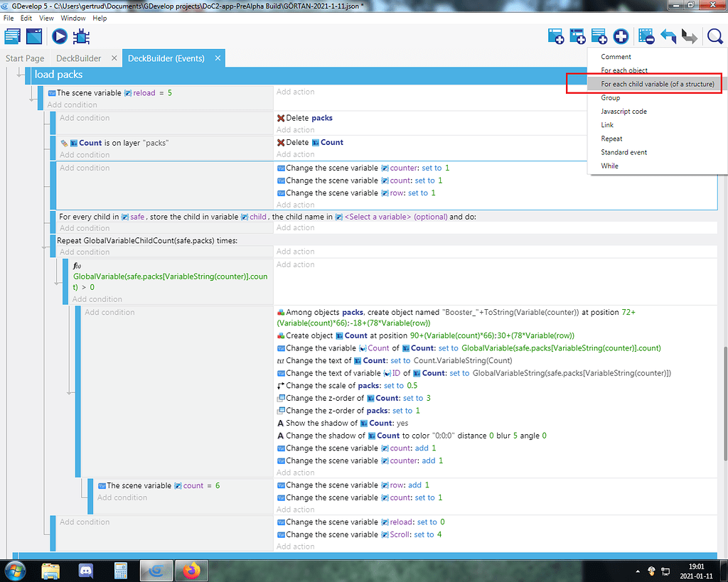Collapse the "load packs" event group

[18, 74]
